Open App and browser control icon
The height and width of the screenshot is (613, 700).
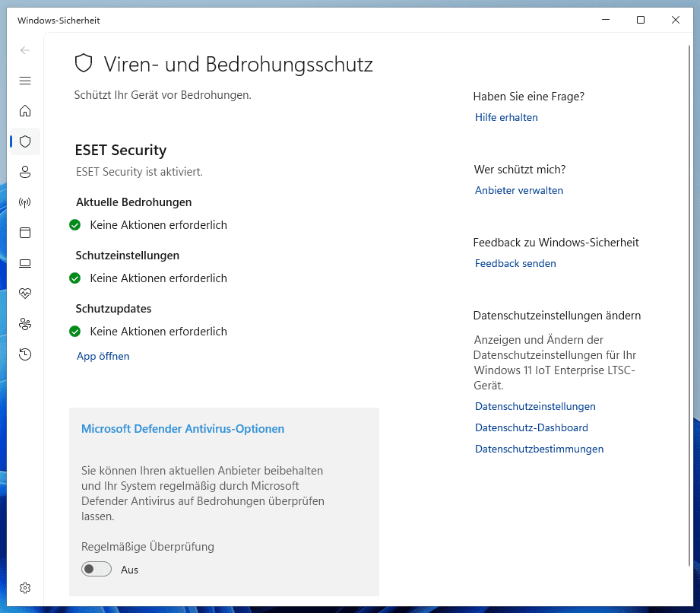[25, 233]
